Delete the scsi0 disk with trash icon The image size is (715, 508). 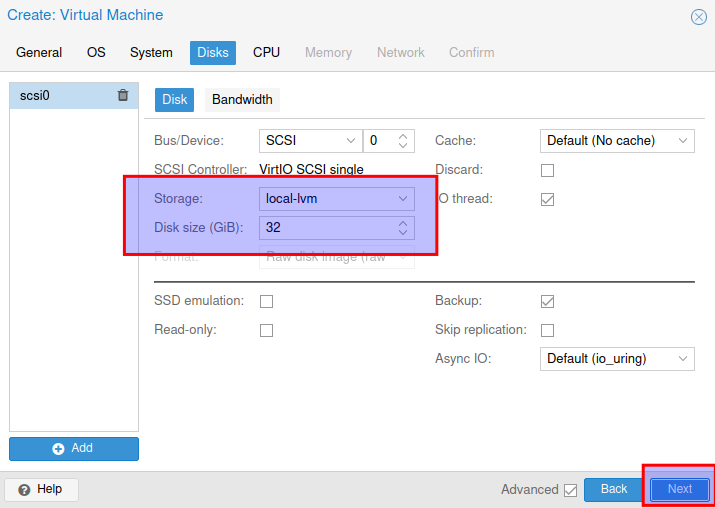click(x=123, y=96)
